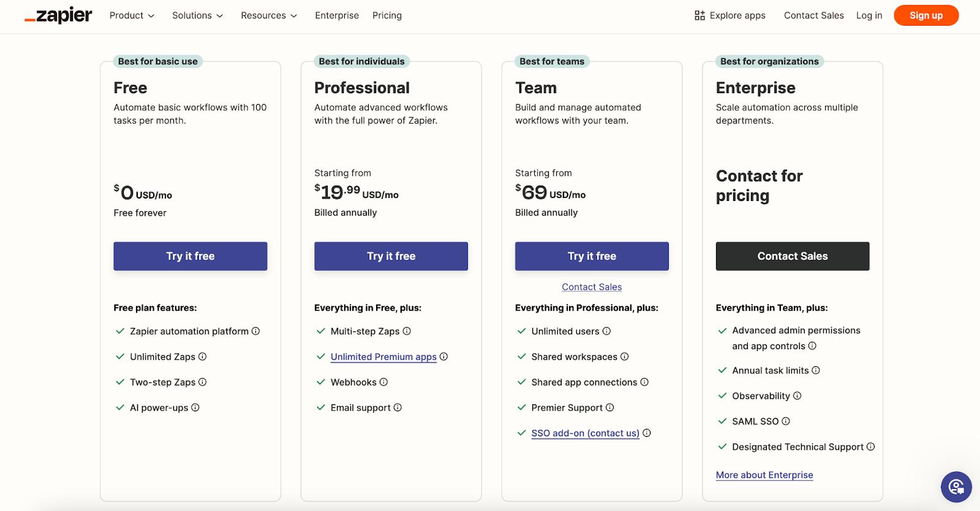Open the chat support widget

click(956, 486)
